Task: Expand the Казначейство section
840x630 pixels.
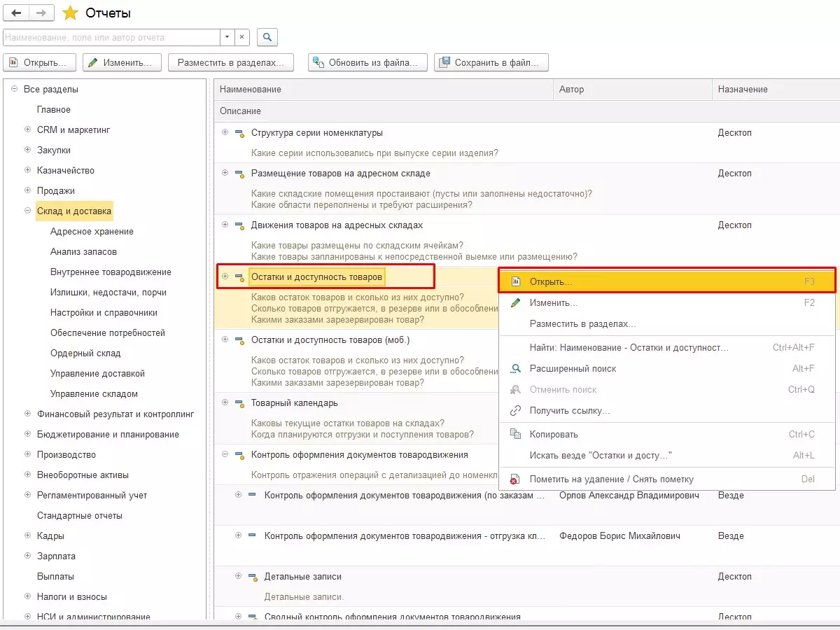Action: (28, 170)
